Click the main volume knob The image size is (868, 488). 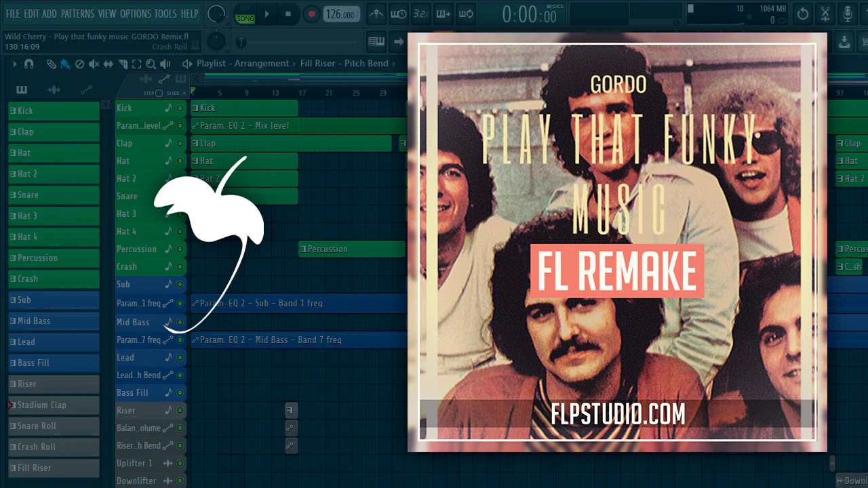pos(216,14)
